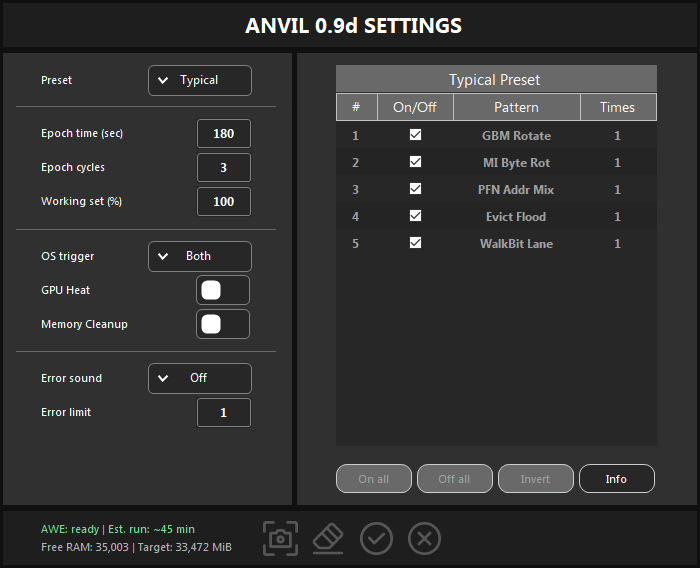Select the GBM Rotate pattern name

[517, 136]
